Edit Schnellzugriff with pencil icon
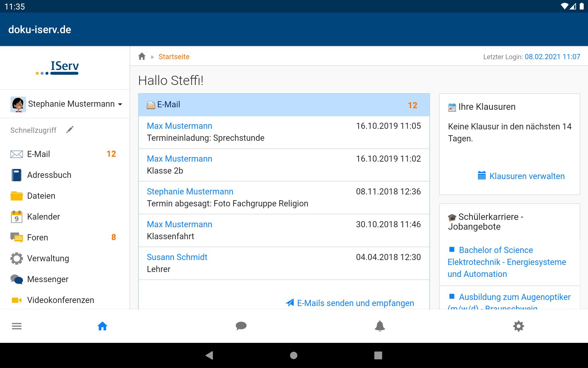The height and width of the screenshot is (368, 588). click(x=70, y=130)
